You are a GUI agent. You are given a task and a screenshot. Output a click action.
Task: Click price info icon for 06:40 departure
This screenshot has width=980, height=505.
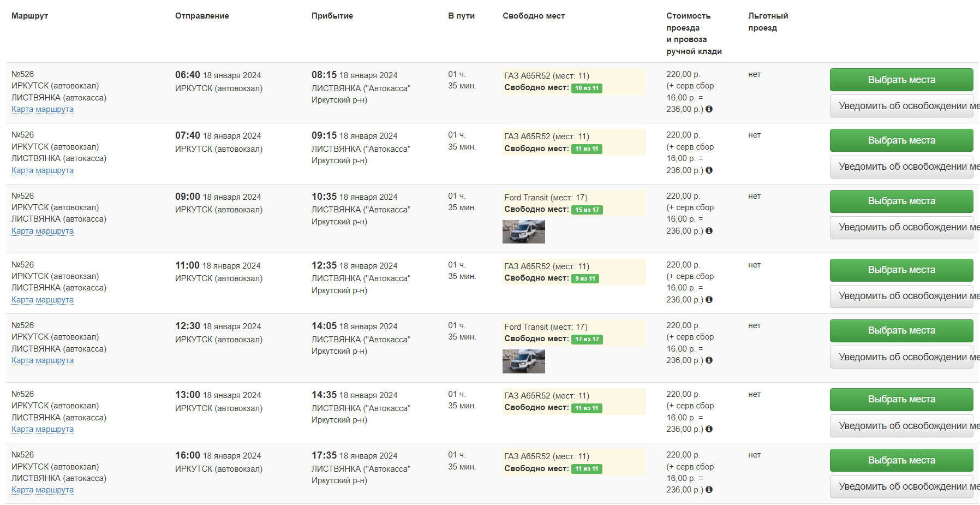coord(709,109)
